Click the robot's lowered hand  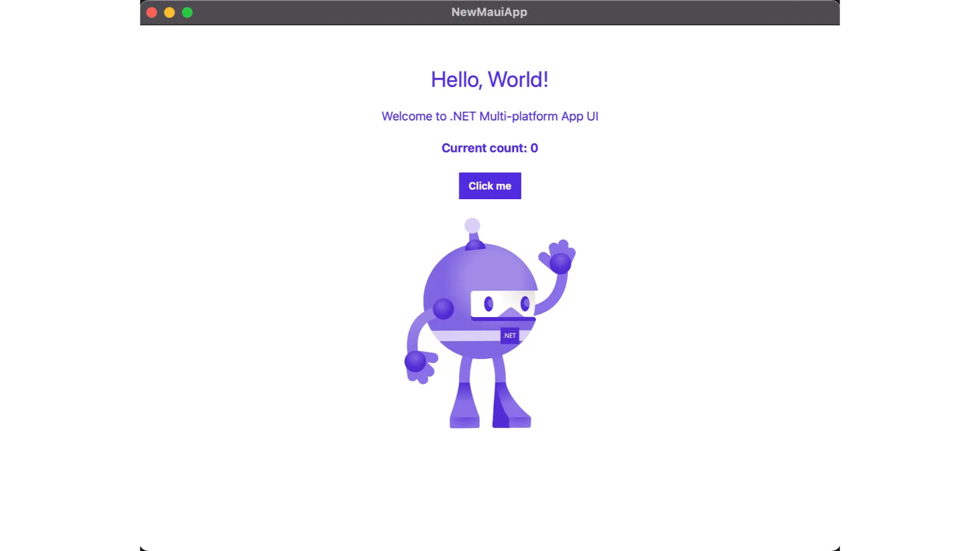point(420,366)
